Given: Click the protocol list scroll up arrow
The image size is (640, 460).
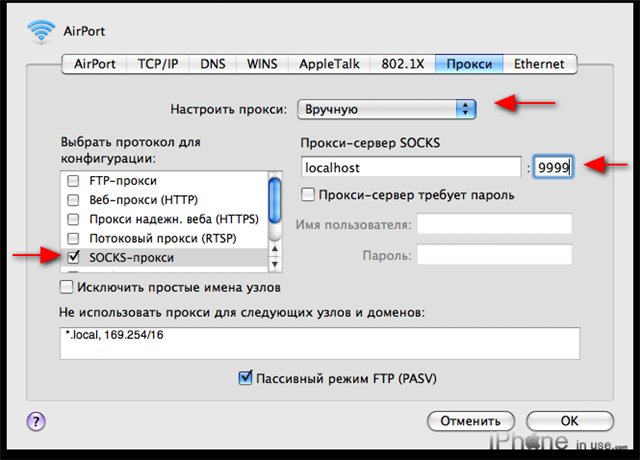Looking at the screenshot, I should tap(275, 249).
